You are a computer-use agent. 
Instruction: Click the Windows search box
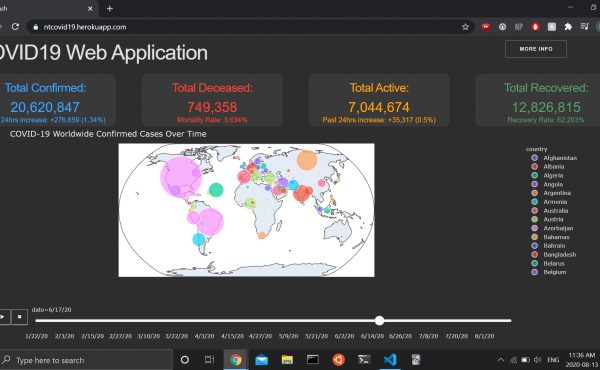pos(86,360)
